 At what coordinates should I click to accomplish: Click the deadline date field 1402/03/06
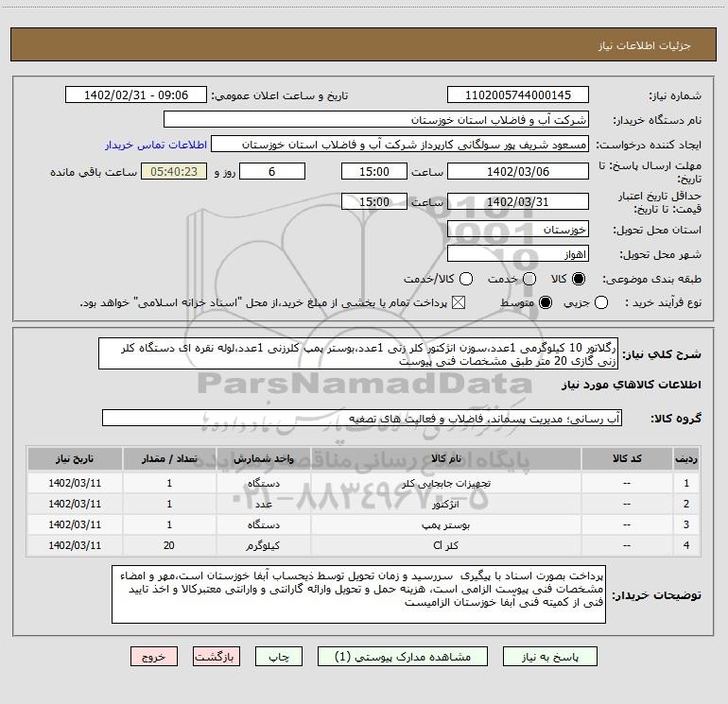point(518,171)
